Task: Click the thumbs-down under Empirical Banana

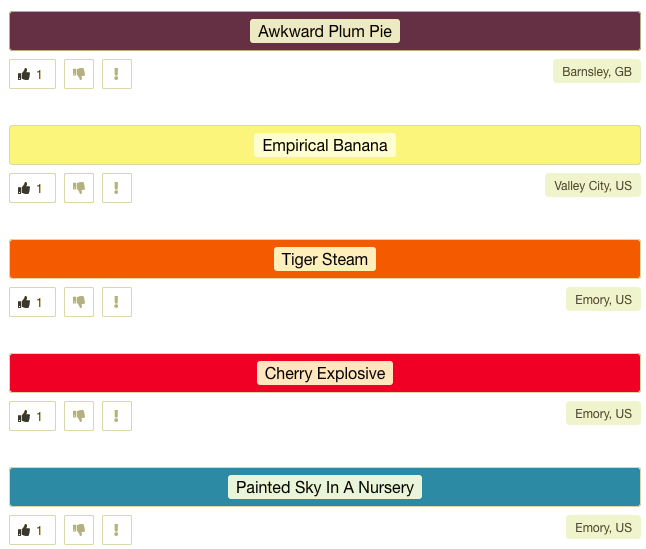Action: click(x=79, y=188)
